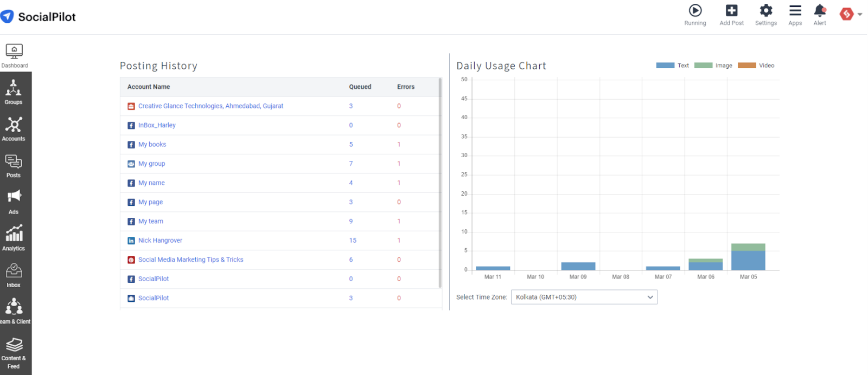Click the Mar 06 bar in usage chart
Screen dimensions: 868x375
pyautogui.click(x=706, y=264)
